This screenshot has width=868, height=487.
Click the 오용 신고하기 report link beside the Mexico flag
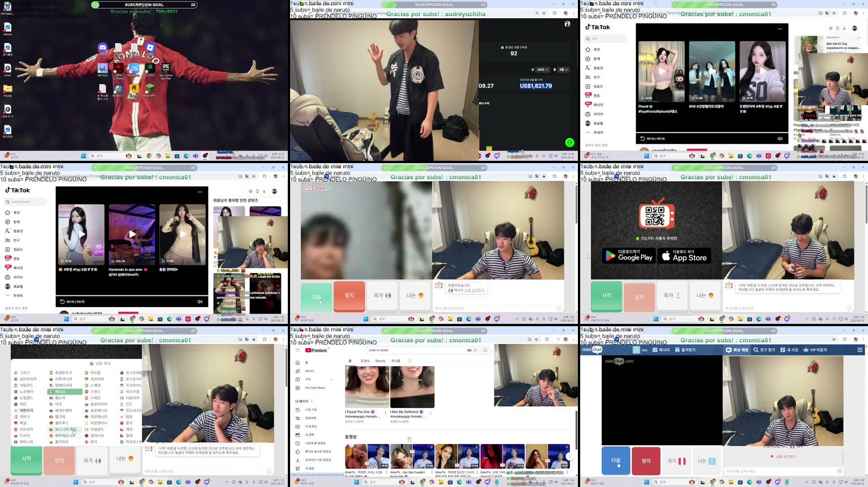pyautogui.click(x=474, y=290)
